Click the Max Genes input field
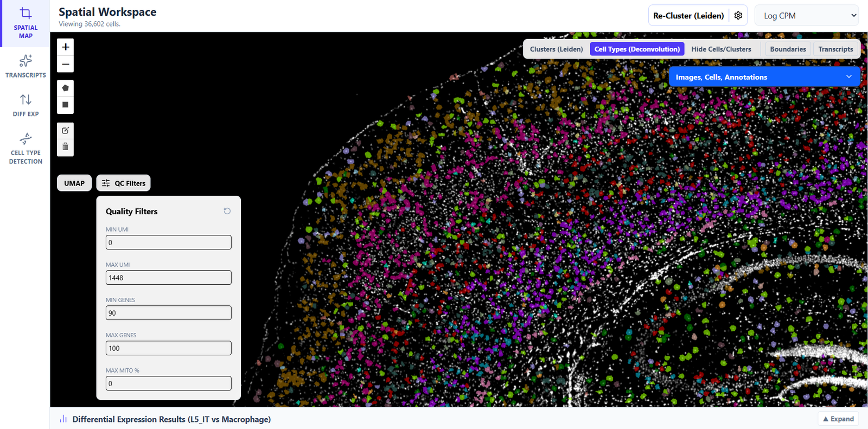Screen dimensions: 868x429 click(169, 348)
